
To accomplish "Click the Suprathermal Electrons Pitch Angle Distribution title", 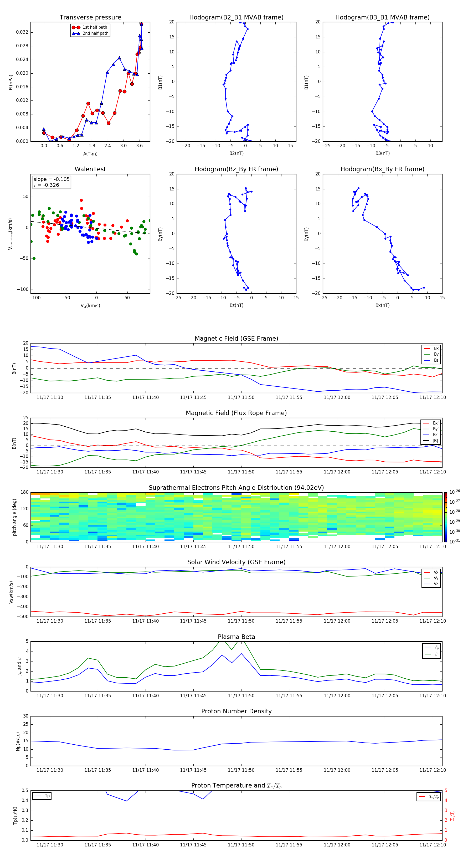I will pos(236,488).
